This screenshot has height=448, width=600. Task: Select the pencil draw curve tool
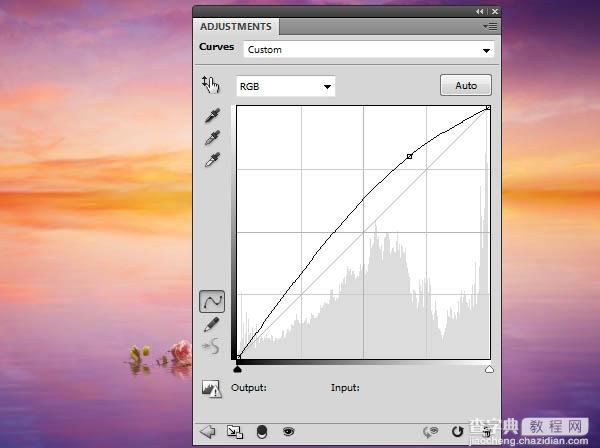(212, 324)
